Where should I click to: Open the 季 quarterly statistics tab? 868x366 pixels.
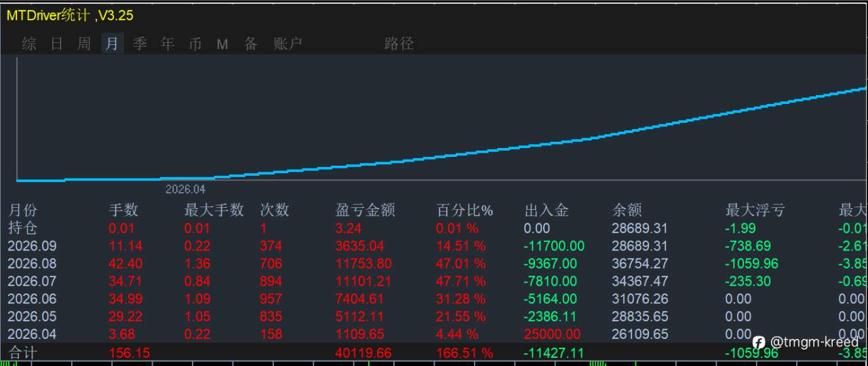[140, 44]
